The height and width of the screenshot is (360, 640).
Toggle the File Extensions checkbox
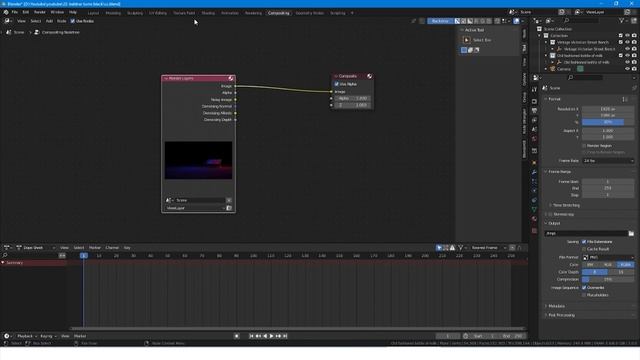(584, 242)
